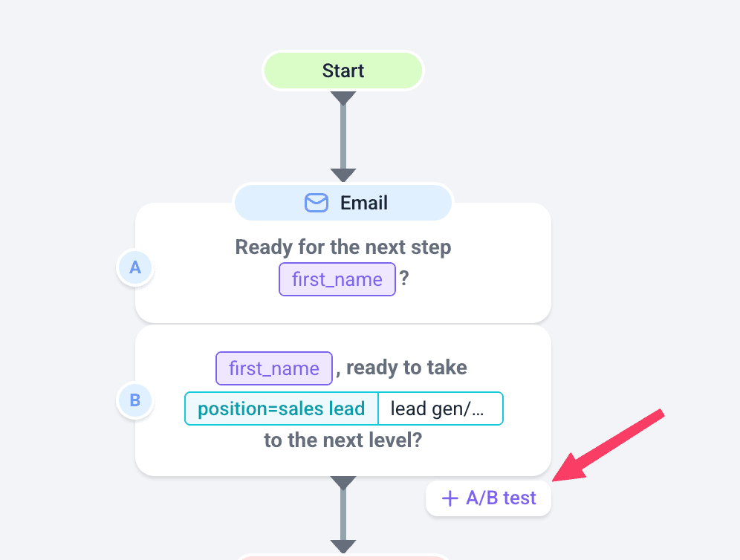Click the arrowhead pointing into the Email step
Viewport: 740px width, 560px height.
tap(343, 175)
